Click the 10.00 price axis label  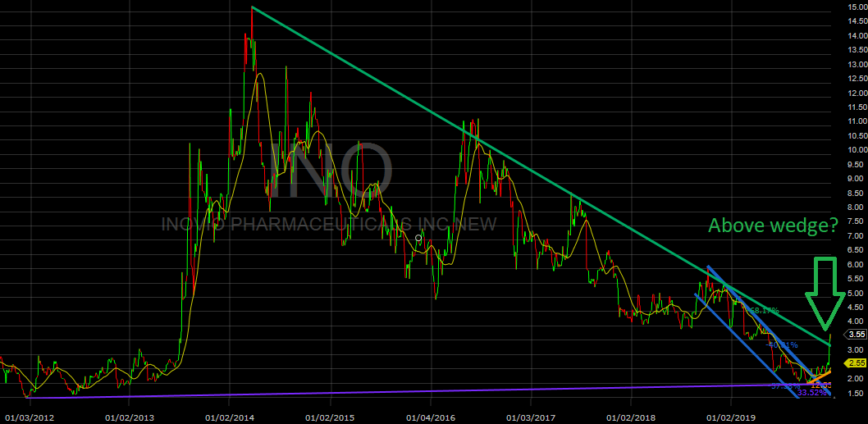(857, 151)
